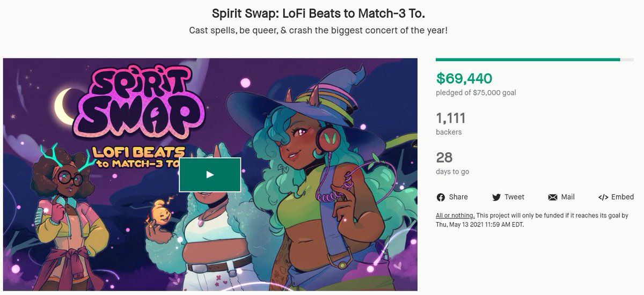Open the Embed option
This screenshot has height=295, width=644.
[623, 197]
